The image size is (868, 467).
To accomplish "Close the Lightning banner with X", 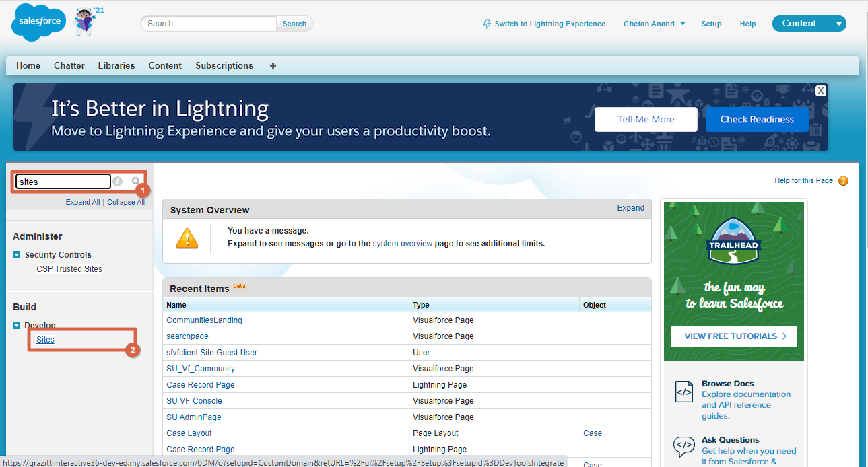I will pos(820,91).
